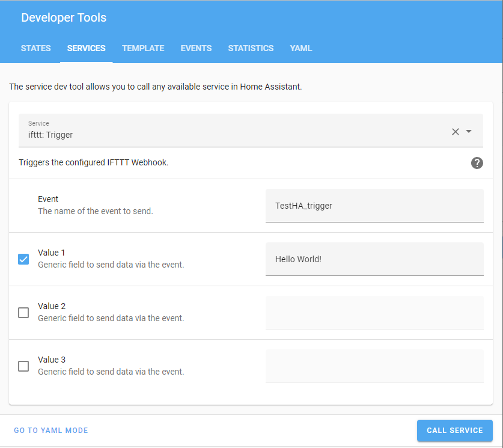The height and width of the screenshot is (448, 503).
Task: Uncheck the Value 1 checkbox
Action: pyautogui.click(x=23, y=259)
